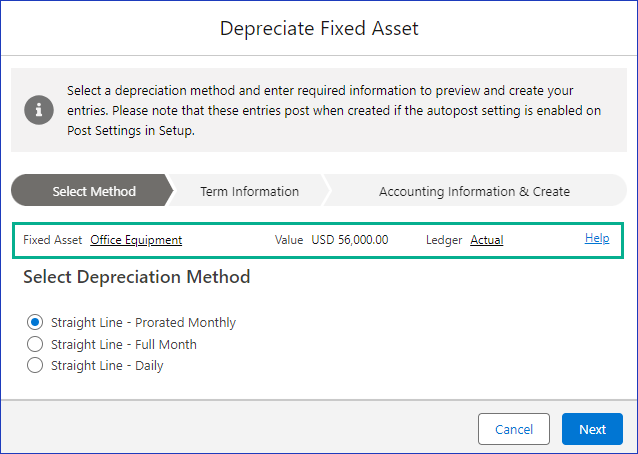Jump to Accounting Information & Create step
Viewport: 638px width, 454px height.
click(x=474, y=190)
